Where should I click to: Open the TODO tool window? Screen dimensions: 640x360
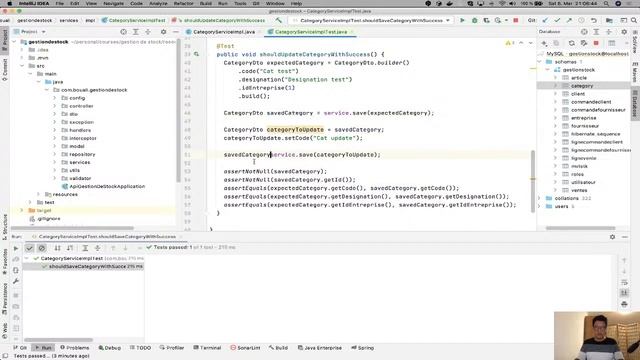140,348
